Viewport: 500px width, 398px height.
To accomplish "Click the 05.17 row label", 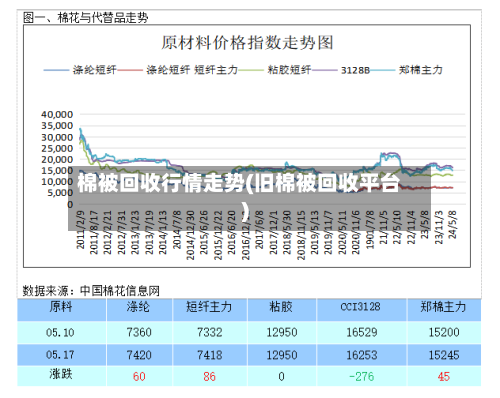I will [60, 355].
